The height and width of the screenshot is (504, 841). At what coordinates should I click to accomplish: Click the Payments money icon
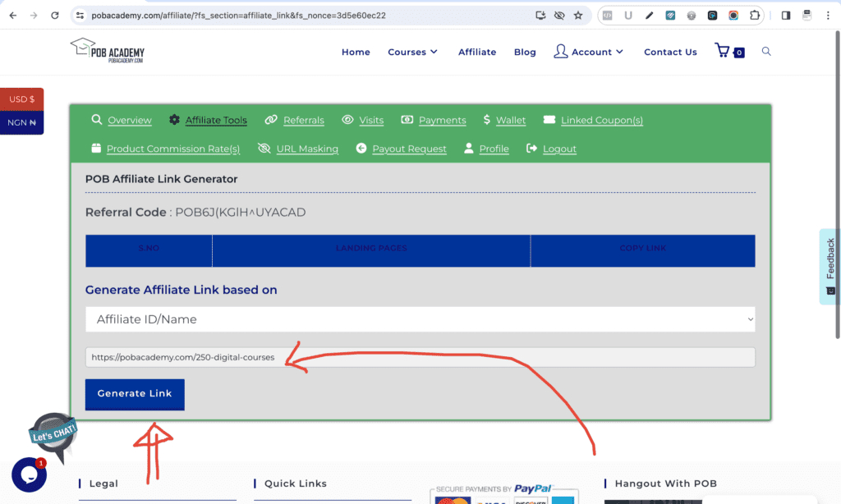(x=407, y=120)
